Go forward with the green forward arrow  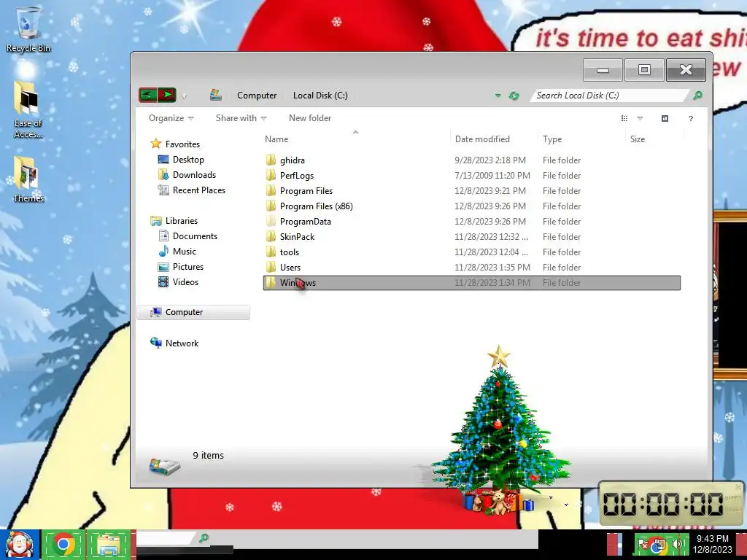[x=167, y=95]
